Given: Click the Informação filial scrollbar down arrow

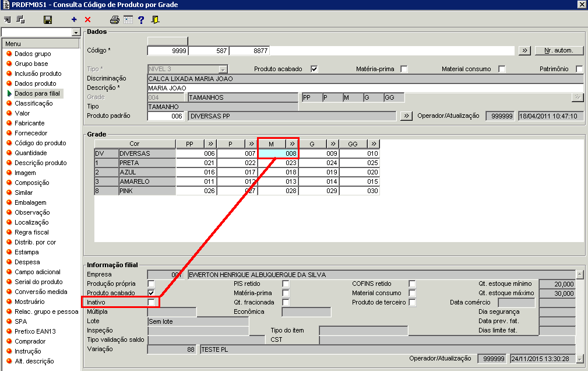Looking at the screenshot, I should coord(580,359).
